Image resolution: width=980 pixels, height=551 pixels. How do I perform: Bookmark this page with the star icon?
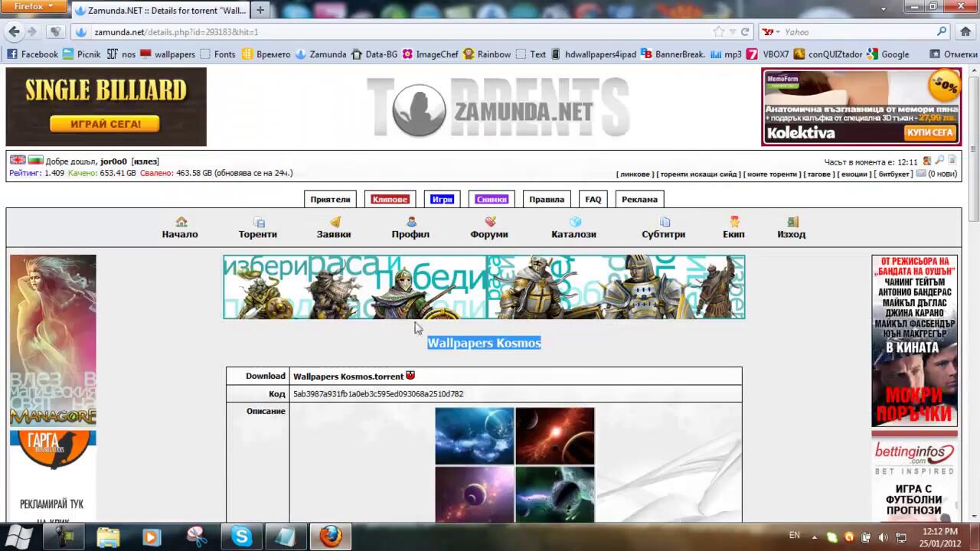[x=718, y=32]
